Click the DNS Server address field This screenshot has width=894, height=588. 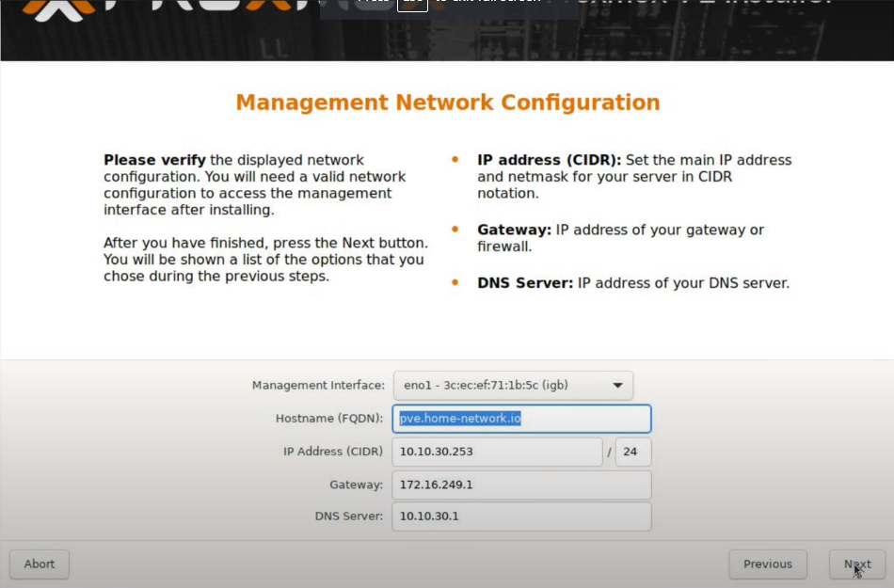[521, 516]
